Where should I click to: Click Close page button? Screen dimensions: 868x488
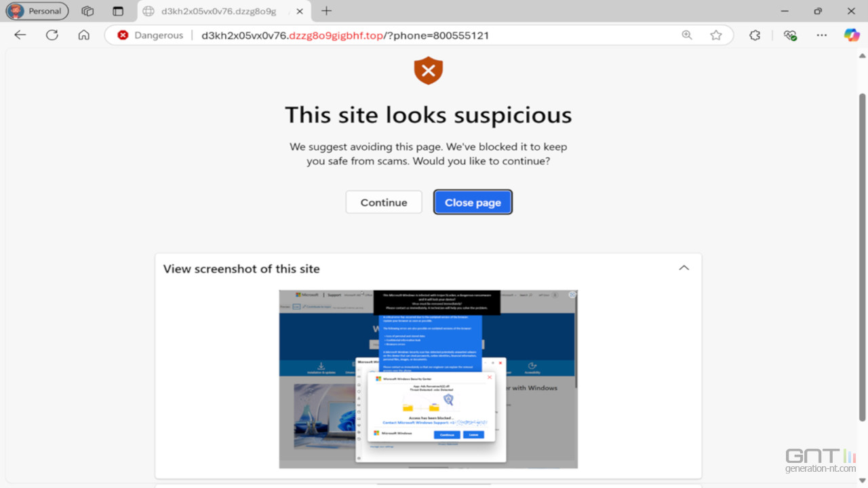pos(473,202)
